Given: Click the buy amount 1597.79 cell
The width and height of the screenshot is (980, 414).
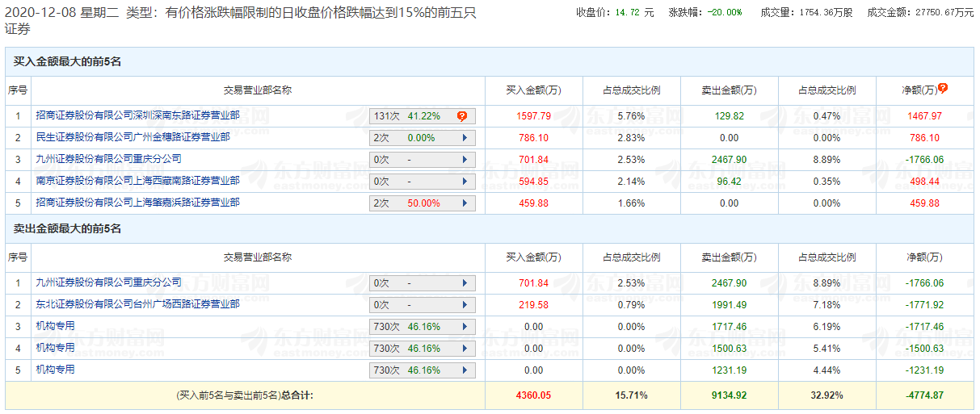Looking at the screenshot, I should click(x=533, y=116).
